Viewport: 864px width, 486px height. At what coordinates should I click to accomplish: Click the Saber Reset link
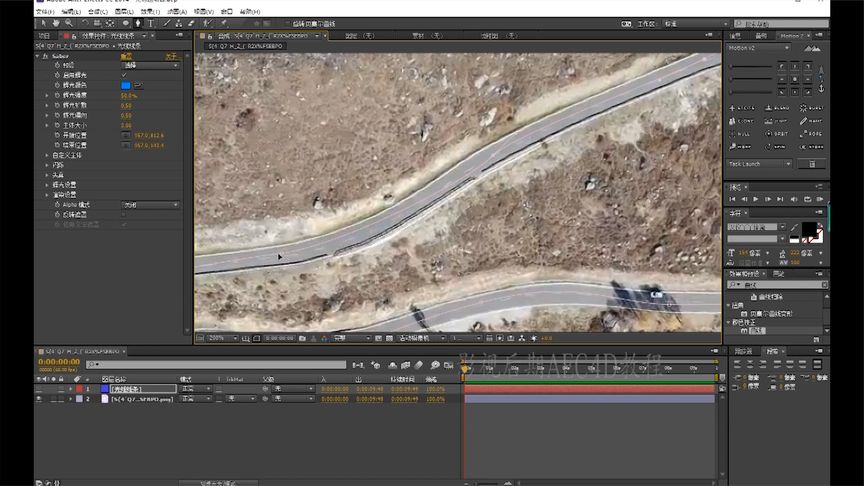tap(126, 56)
